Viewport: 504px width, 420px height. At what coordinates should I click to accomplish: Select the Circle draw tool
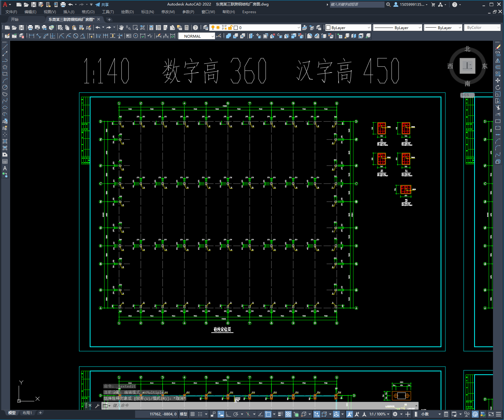tap(5, 87)
